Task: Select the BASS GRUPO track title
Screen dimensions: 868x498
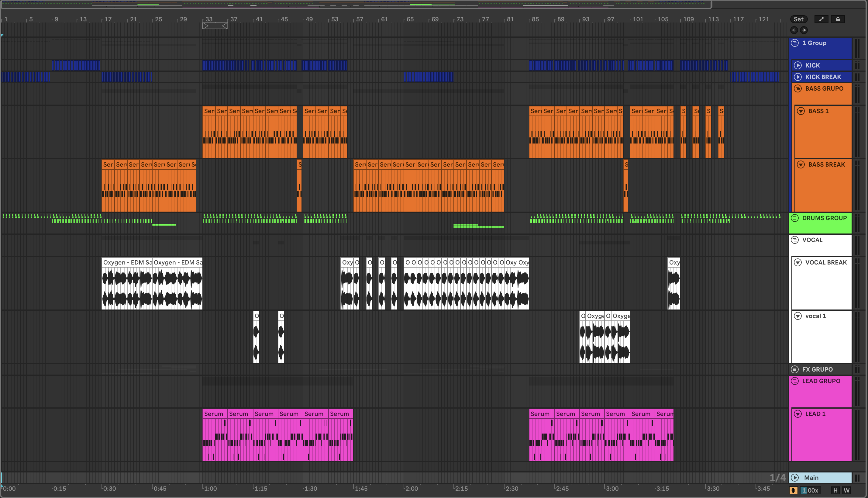Action: 824,88
